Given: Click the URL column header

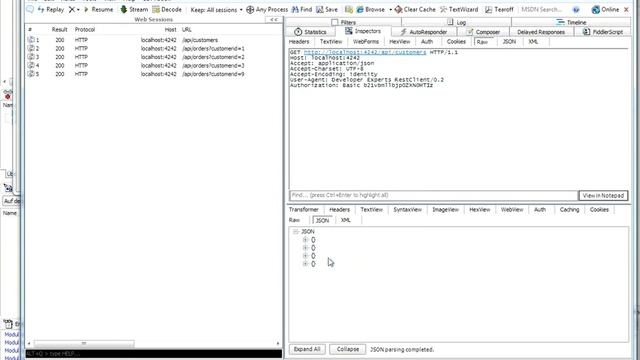Looking at the screenshot, I should (187, 29).
